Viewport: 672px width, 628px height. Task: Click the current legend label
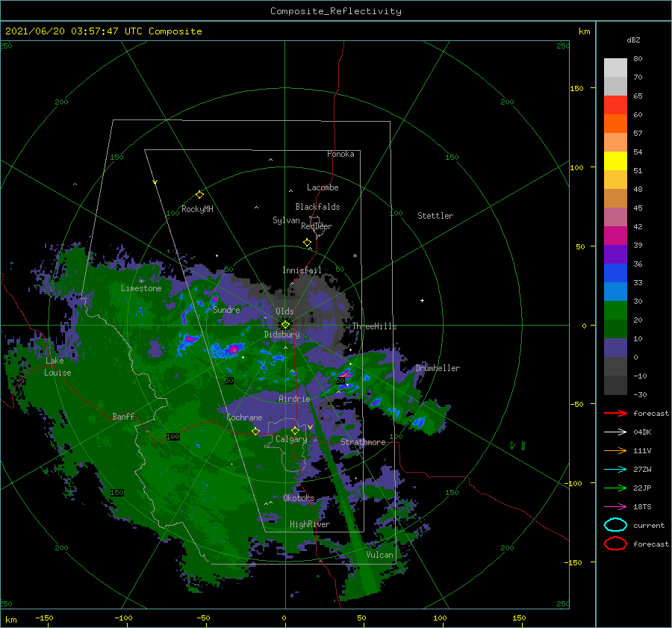pyautogui.click(x=649, y=526)
